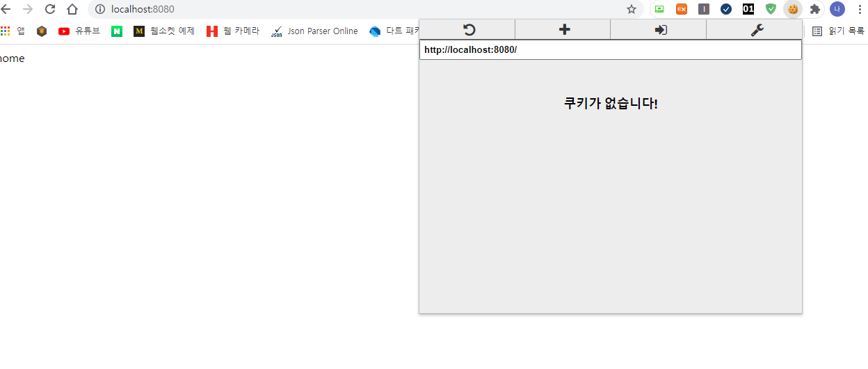Add a new cookie with plus button
The width and height of the screenshot is (868, 369).
click(x=563, y=29)
